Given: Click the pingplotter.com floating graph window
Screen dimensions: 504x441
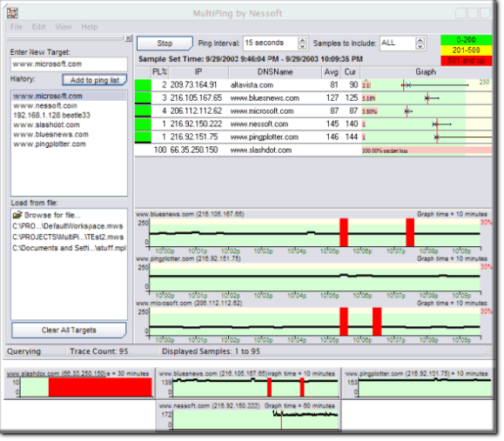Looking at the screenshot, I should (x=418, y=384).
